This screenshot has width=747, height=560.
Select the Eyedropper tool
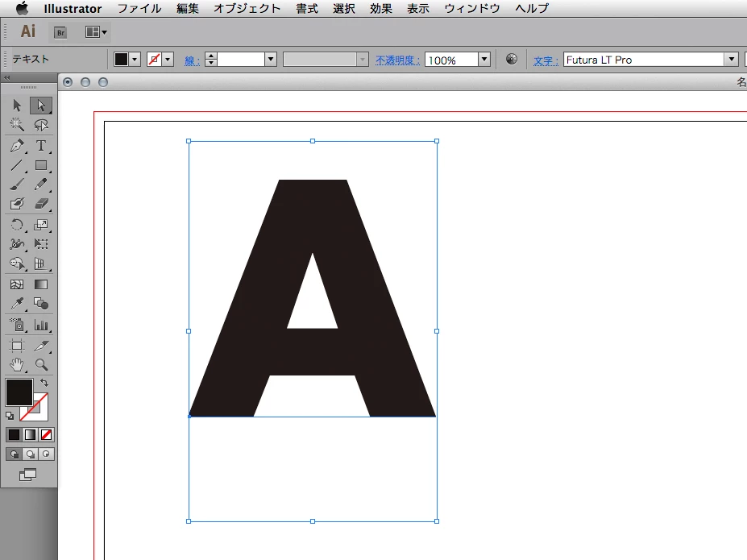(x=17, y=304)
